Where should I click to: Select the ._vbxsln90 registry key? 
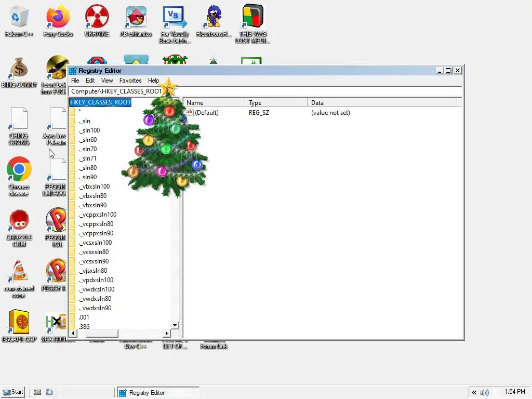92,205
